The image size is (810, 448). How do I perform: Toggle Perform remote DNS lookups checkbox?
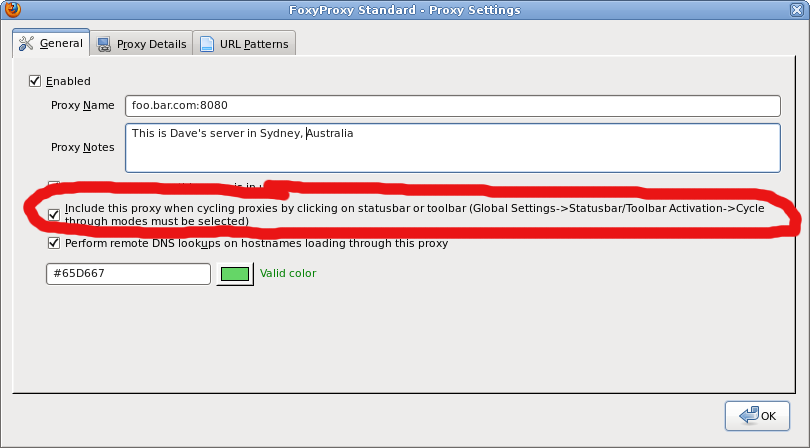coord(54,243)
